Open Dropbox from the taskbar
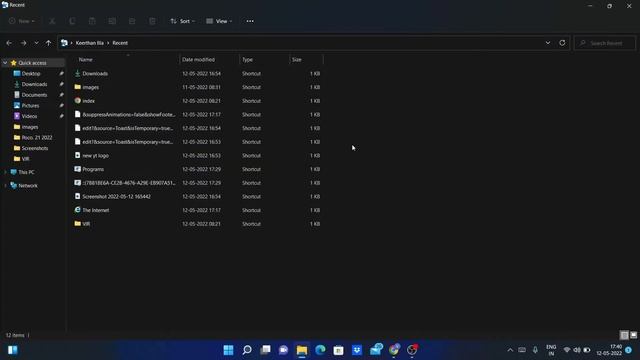Viewport: 640px width, 360px height. coord(357,350)
